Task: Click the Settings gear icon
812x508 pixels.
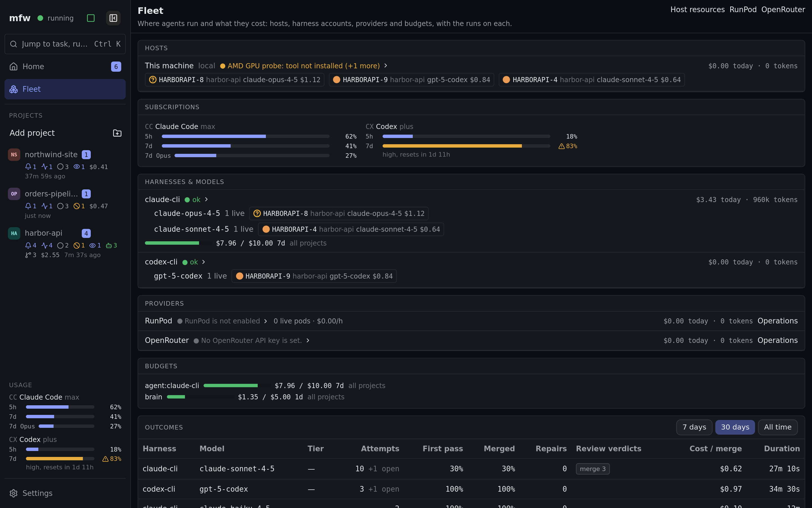Action: 14,493
